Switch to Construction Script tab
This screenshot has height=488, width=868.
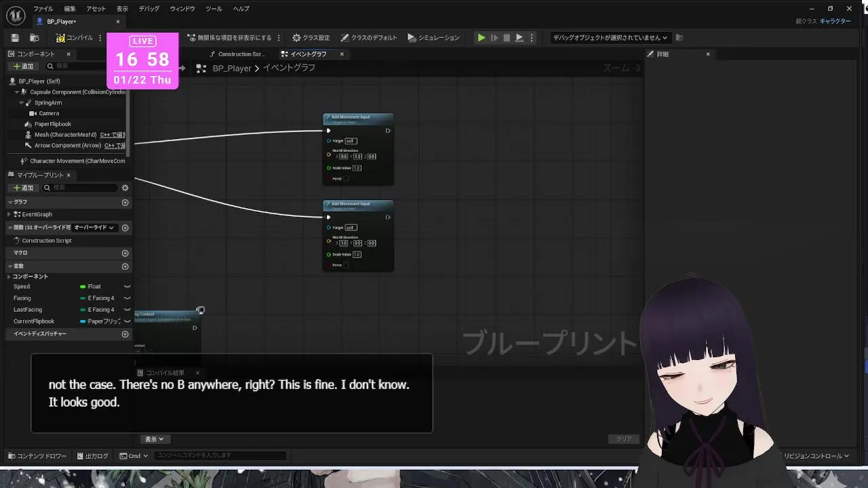[237, 54]
